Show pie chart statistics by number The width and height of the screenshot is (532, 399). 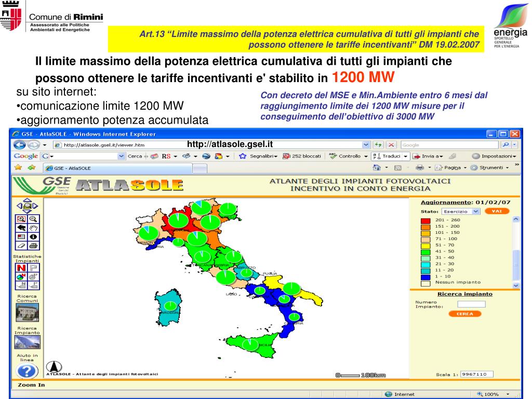point(21,276)
